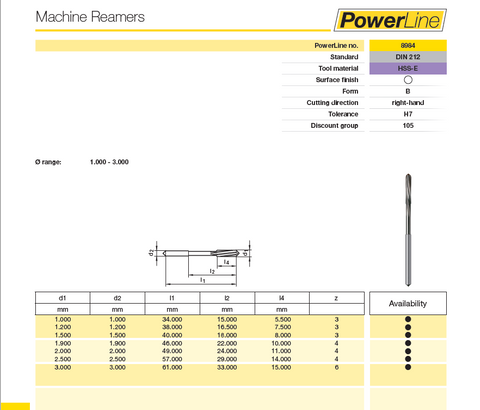Click the availability dot for the 1.000 row
Viewport: 480px width, 410px height.
click(408, 319)
